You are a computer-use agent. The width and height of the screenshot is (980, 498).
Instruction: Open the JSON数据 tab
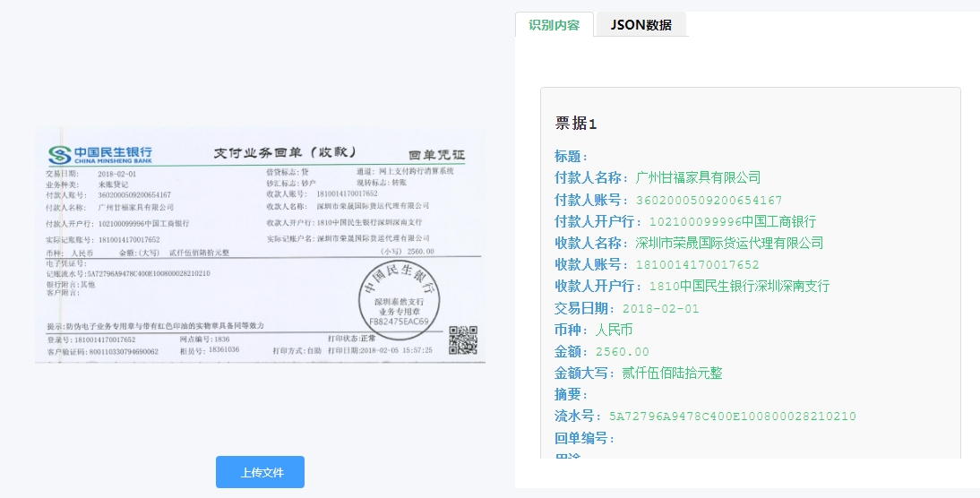tap(640, 25)
